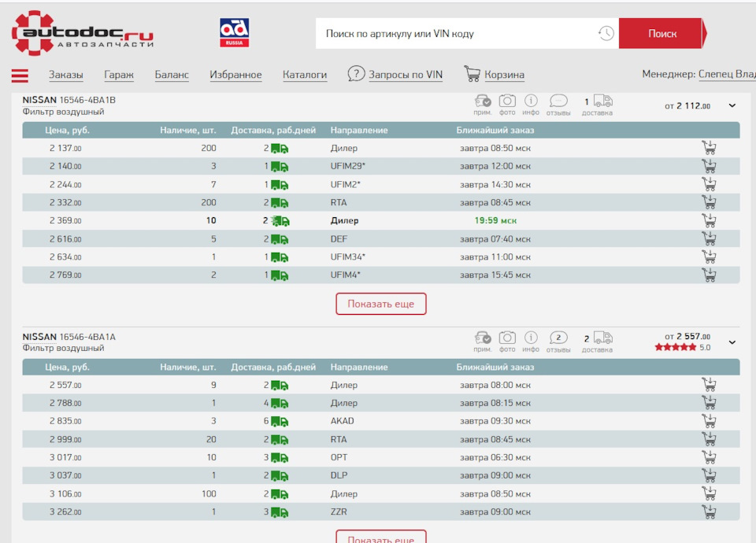Screen dimensions: 756x543
Task: Open отзывы bubble with 2 for 16546-4BA1A
Action: click(558, 338)
